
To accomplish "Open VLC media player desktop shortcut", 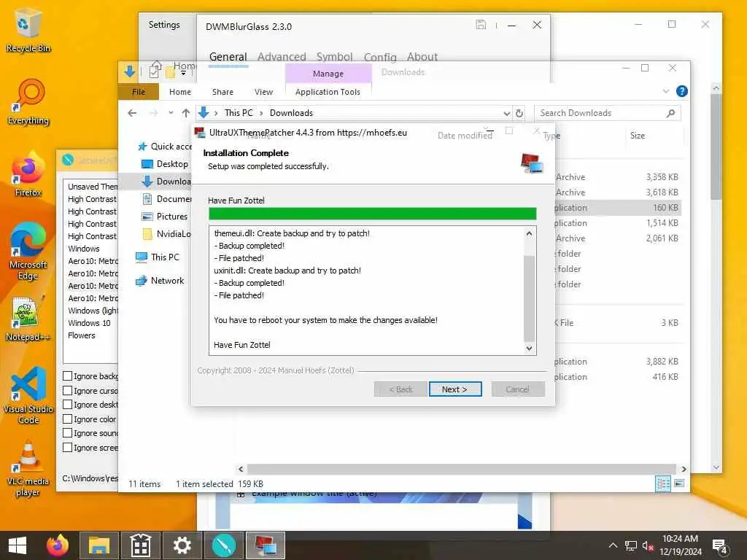I will [28, 470].
